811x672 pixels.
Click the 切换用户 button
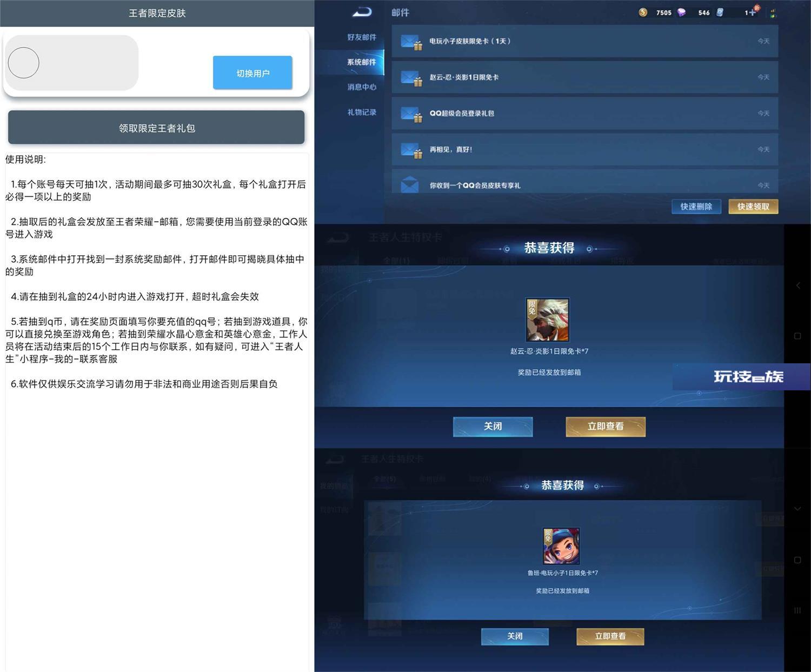click(x=252, y=73)
